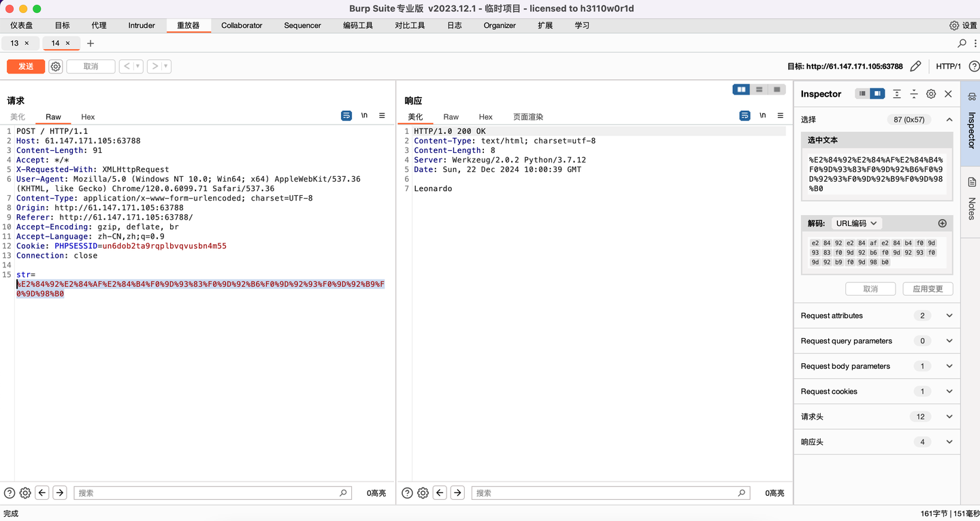Cancel the decoded text changes

pyautogui.click(x=870, y=288)
